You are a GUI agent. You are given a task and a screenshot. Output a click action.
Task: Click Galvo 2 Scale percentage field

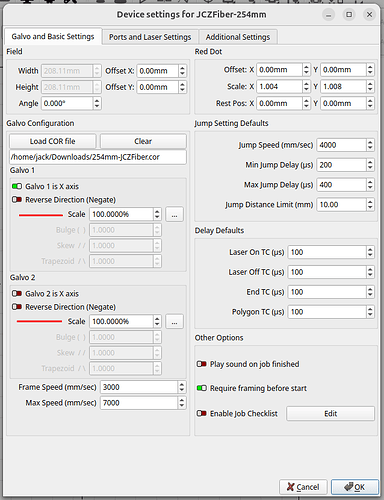[x=121, y=322]
